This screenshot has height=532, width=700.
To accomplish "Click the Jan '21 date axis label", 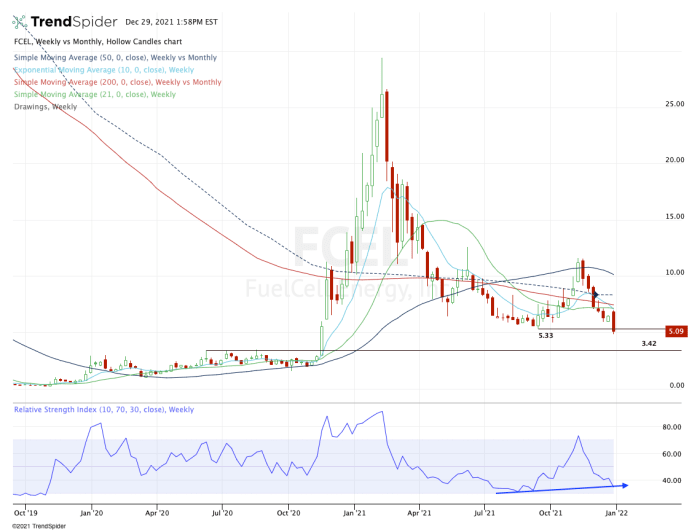I will [x=354, y=513].
